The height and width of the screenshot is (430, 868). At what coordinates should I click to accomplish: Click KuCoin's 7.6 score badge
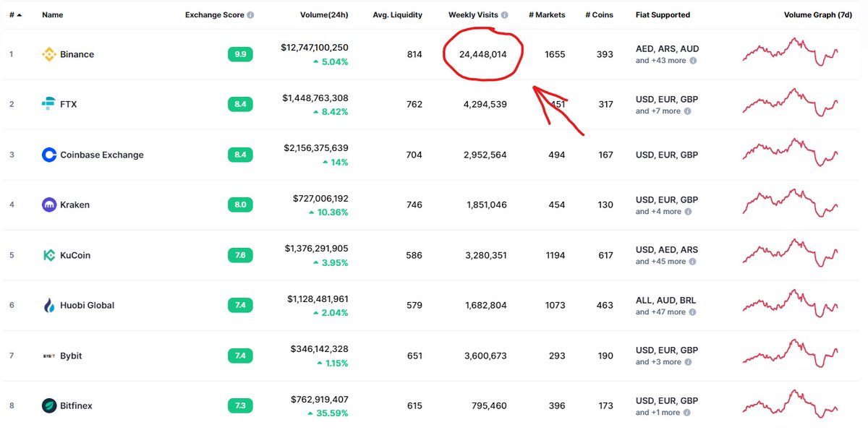coord(240,255)
